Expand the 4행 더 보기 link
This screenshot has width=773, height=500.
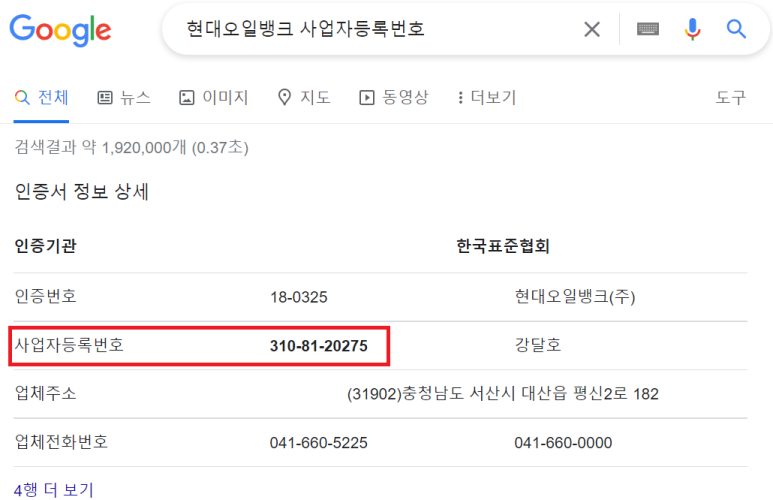tap(54, 490)
